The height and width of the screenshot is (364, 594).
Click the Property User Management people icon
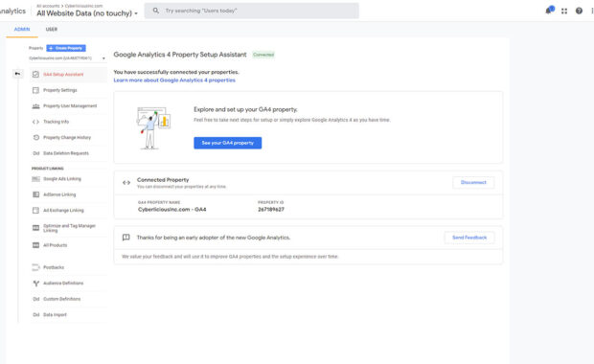(x=35, y=106)
